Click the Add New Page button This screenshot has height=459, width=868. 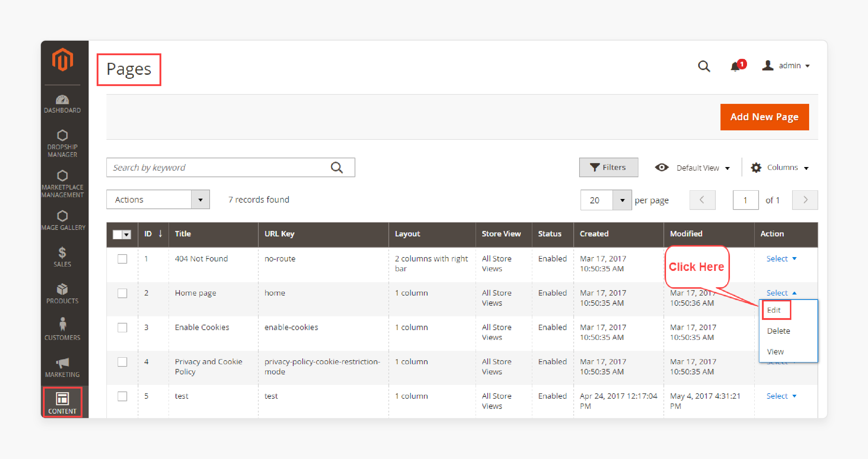(764, 117)
